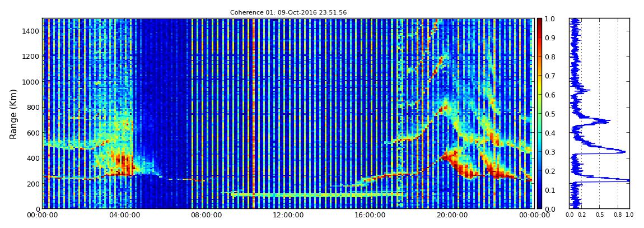
Task: Click the colorbar 0.5 label
Action: (550, 114)
